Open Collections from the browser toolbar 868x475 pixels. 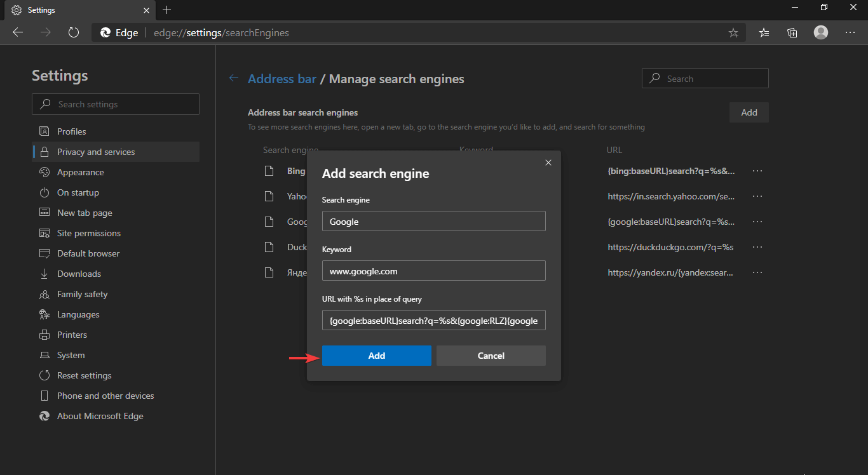click(792, 32)
